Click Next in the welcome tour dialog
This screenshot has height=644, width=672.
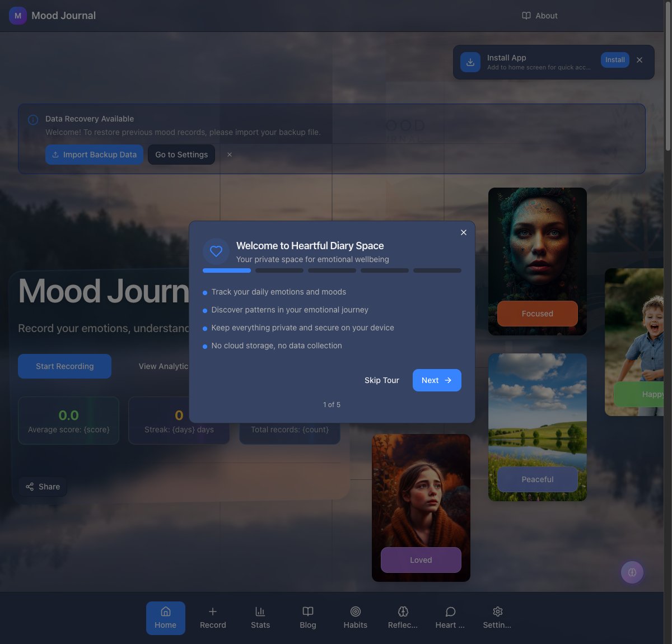click(x=437, y=380)
